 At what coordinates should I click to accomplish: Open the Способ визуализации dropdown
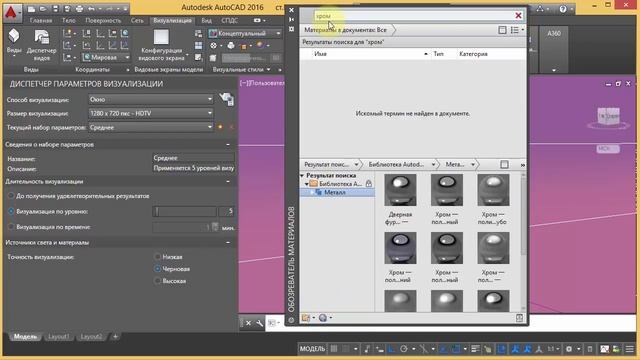point(151,99)
